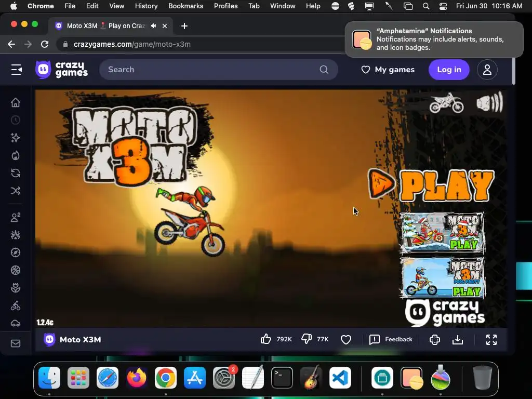
Task: Open the View menu
Action: pyautogui.click(x=116, y=6)
